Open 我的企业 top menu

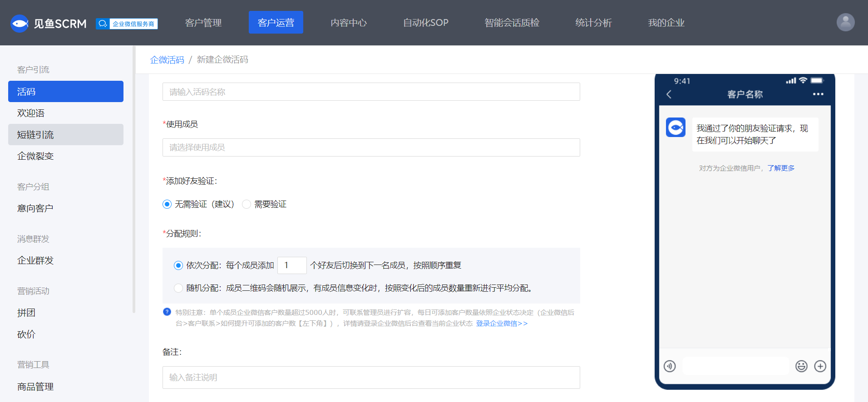(666, 23)
